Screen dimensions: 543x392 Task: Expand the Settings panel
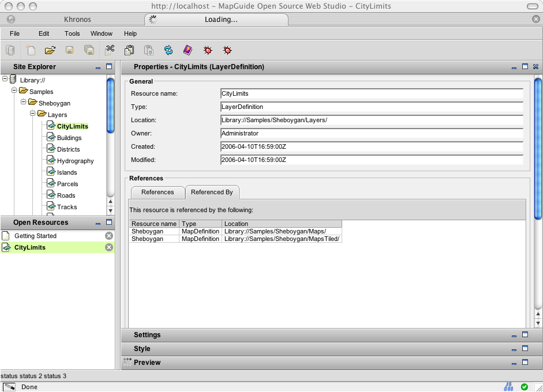pos(147,335)
